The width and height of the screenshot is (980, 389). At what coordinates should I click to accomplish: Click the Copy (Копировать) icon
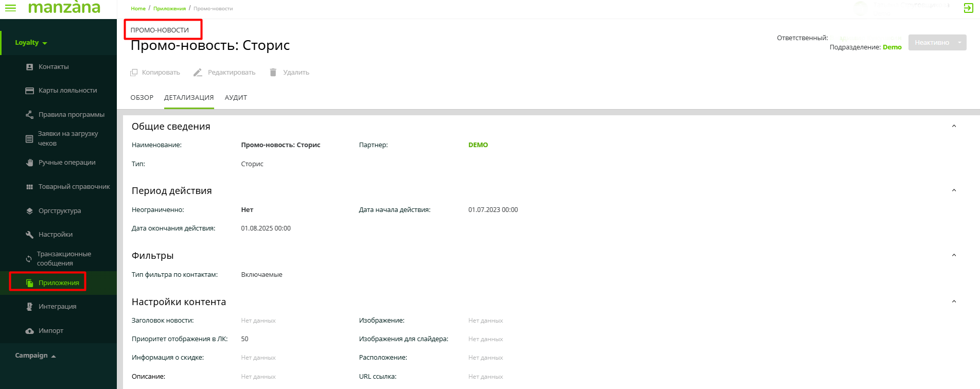point(134,73)
